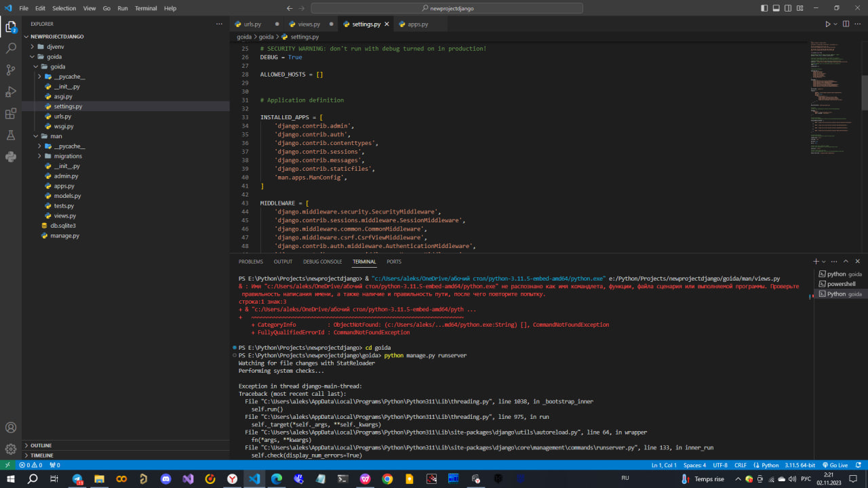Viewport: 868px width, 488px height.
Task: Open Run Python File dropdown arrow
Action: point(835,24)
